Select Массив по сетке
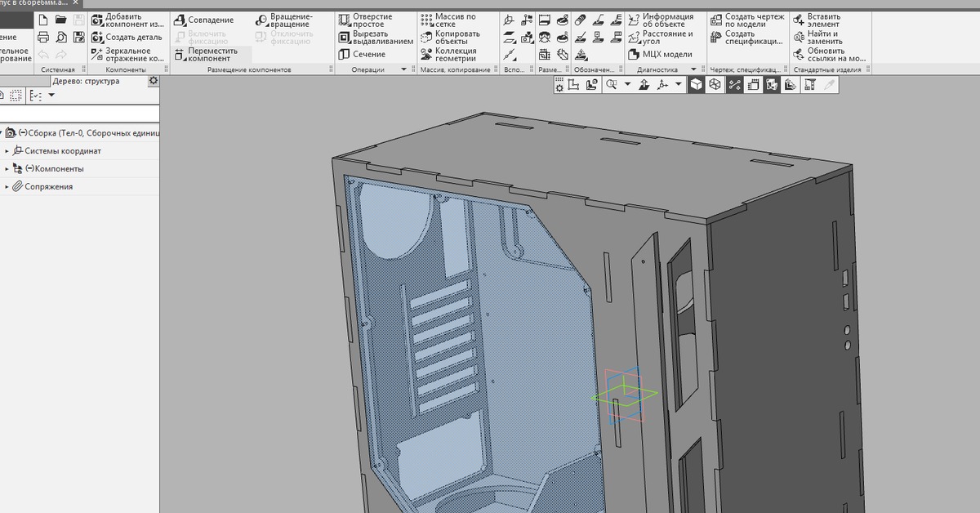 448,20
